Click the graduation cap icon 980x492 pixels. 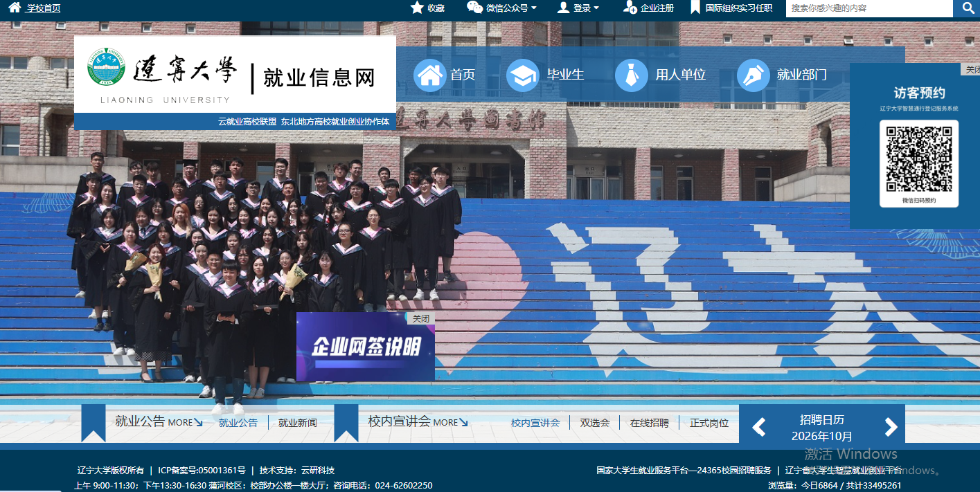pyautogui.click(x=523, y=75)
